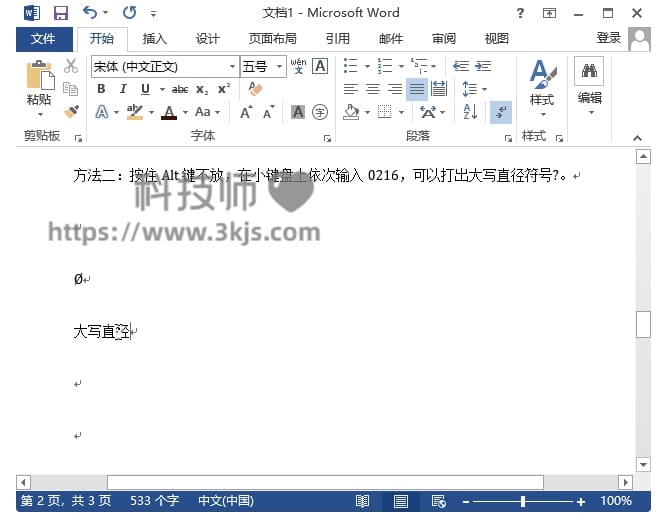Toggle Italic formatting
Image resolution: width=670 pixels, height=515 pixels.
pyautogui.click(x=123, y=89)
